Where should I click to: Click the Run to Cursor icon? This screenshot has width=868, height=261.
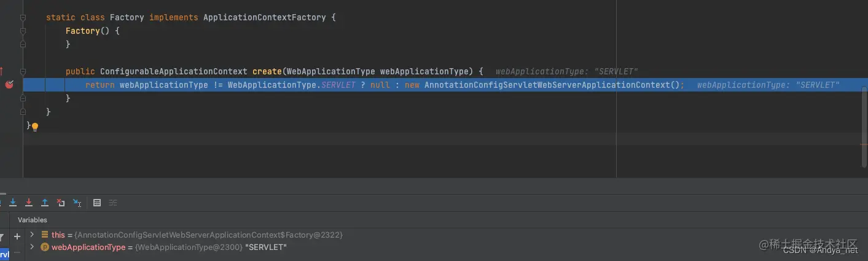(77, 203)
